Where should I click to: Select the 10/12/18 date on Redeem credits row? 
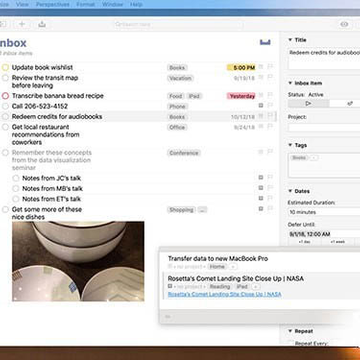243,117
